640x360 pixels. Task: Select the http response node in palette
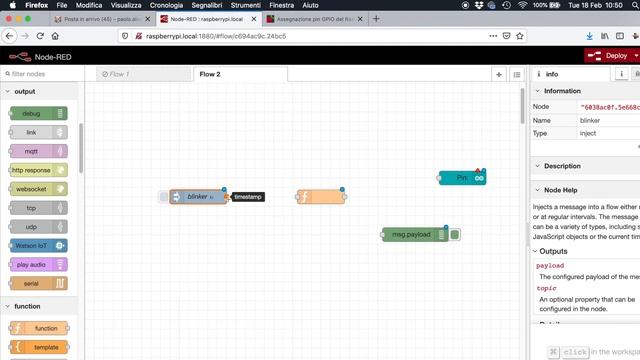[x=38, y=170]
